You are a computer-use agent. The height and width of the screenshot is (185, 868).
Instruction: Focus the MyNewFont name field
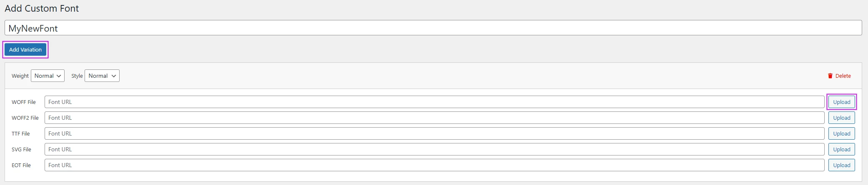click(x=433, y=28)
